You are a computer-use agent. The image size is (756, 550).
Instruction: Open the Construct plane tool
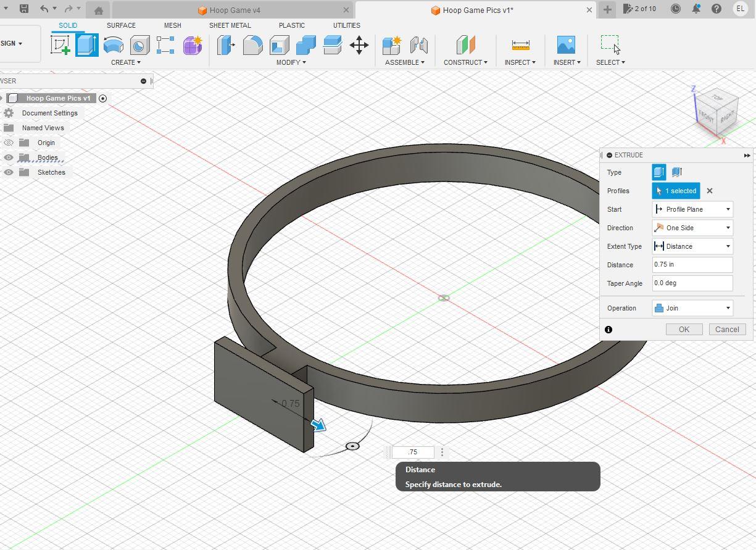466,45
